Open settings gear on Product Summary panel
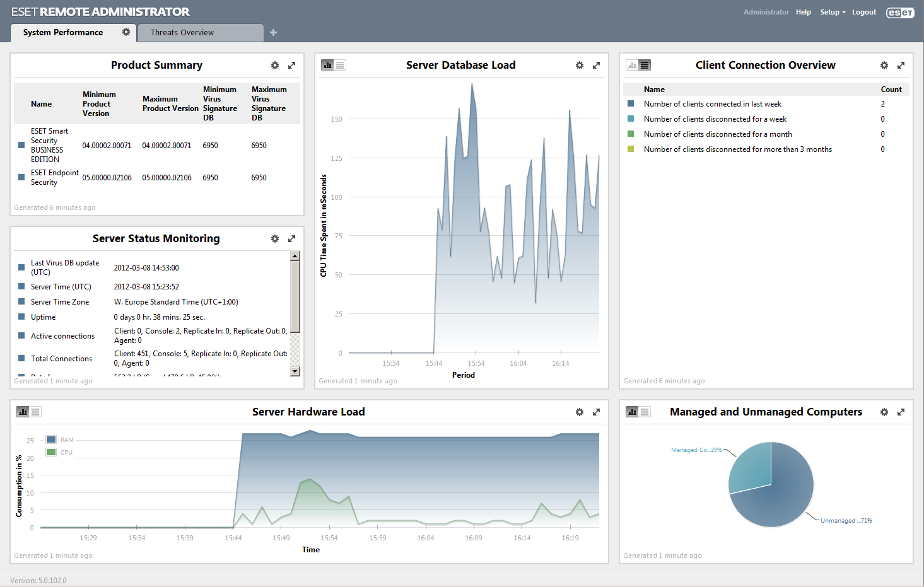Screen dimensions: 924x587 275,65
